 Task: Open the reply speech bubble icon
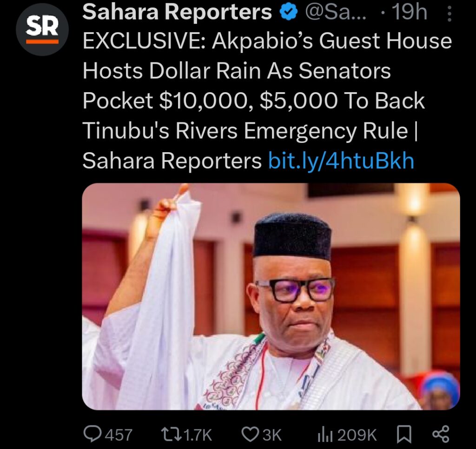pos(93,434)
